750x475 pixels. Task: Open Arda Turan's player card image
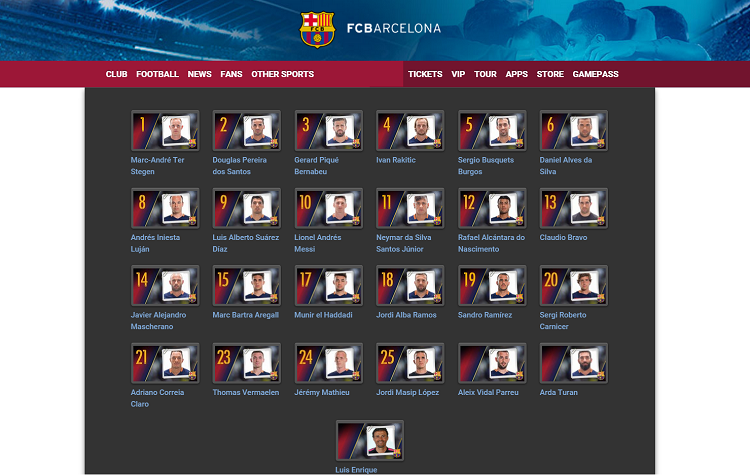click(574, 363)
